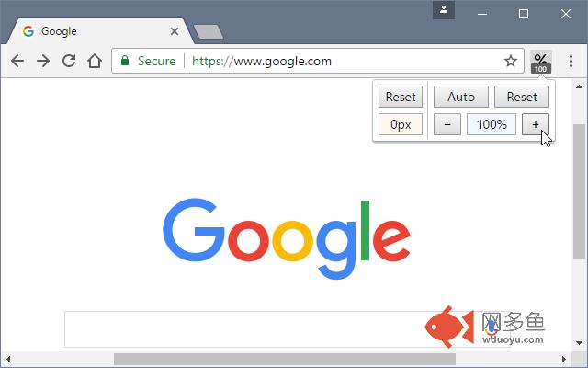Decrease zoom with minus button

point(447,124)
